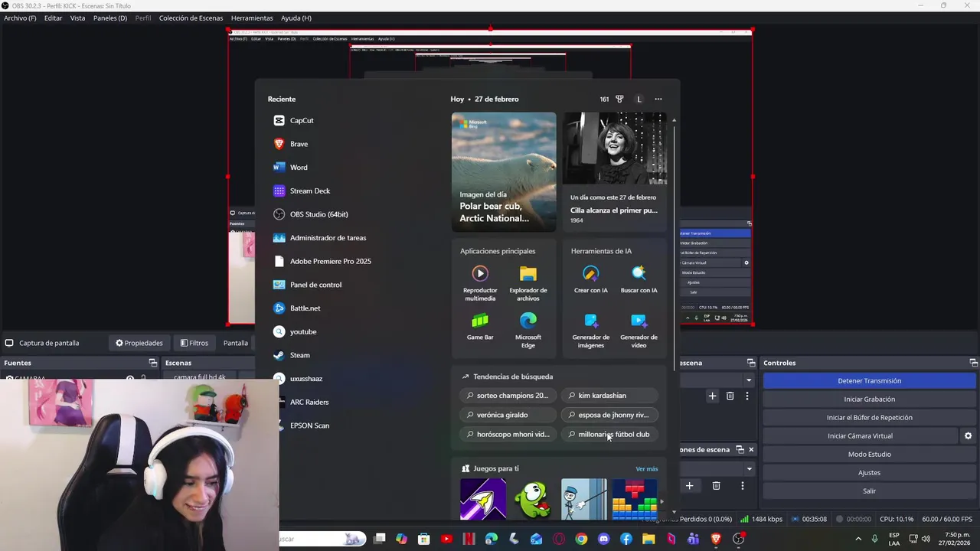Open Game Bar app tile
Image resolution: width=980 pixels, height=551 pixels.
click(480, 326)
